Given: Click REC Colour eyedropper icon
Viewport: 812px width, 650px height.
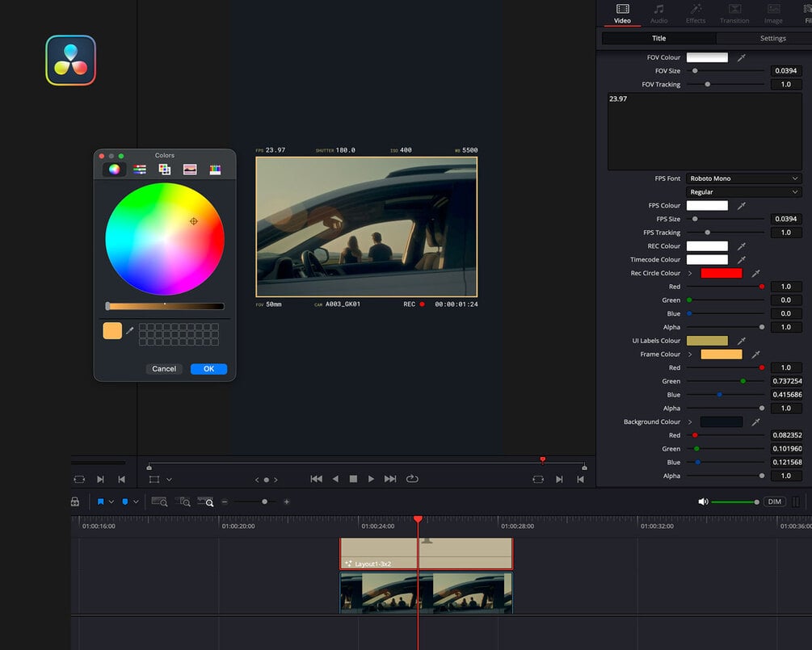Looking at the screenshot, I should (x=742, y=245).
